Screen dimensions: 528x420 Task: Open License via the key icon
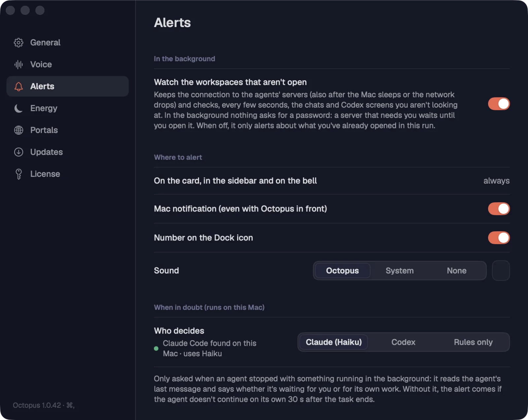coord(18,174)
